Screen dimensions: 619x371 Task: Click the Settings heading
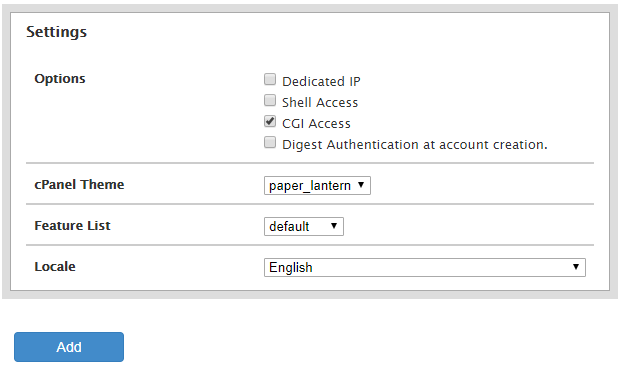click(x=56, y=32)
